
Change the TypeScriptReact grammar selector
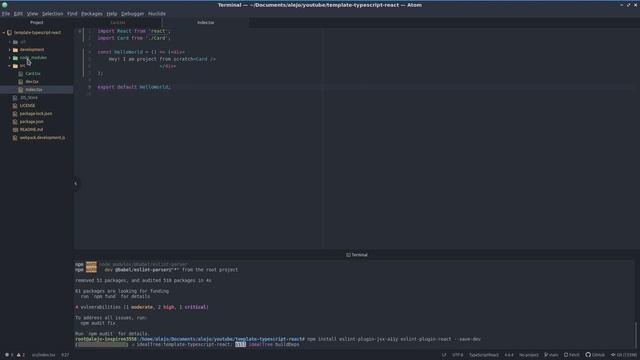pos(484,355)
